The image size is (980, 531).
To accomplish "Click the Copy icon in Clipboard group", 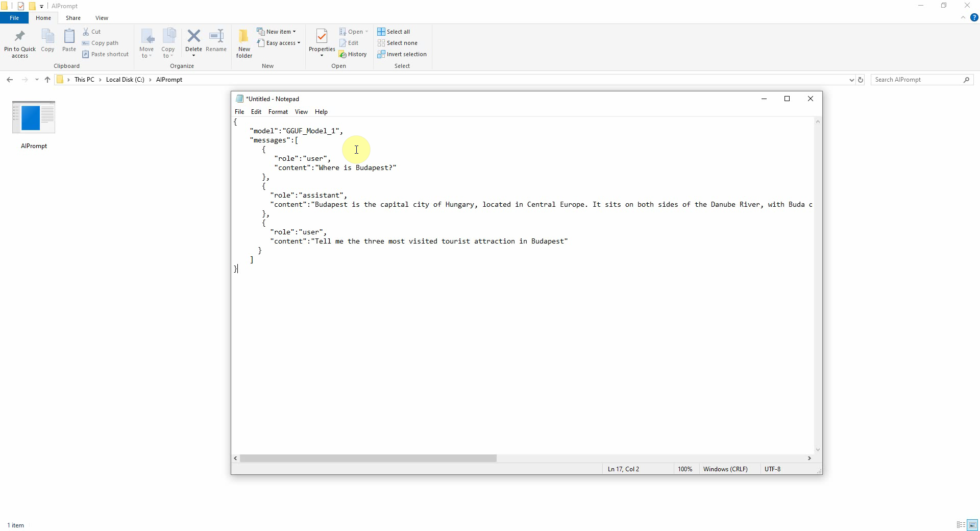I will point(47,37).
